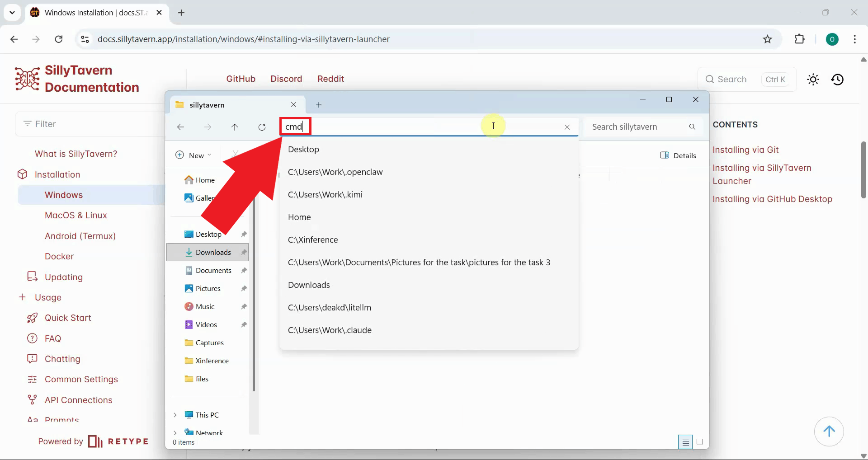The image size is (868, 460).
Task: Click the Search sillytavern input field
Action: coord(637,127)
